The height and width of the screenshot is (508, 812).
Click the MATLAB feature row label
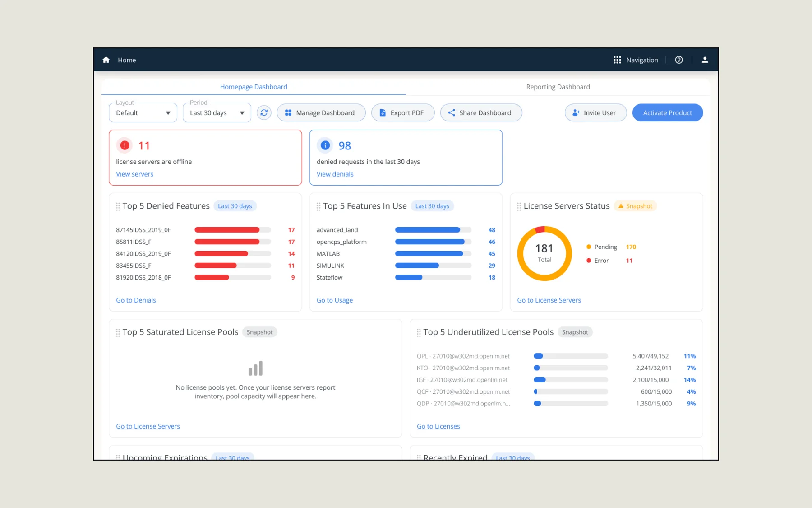click(x=328, y=254)
